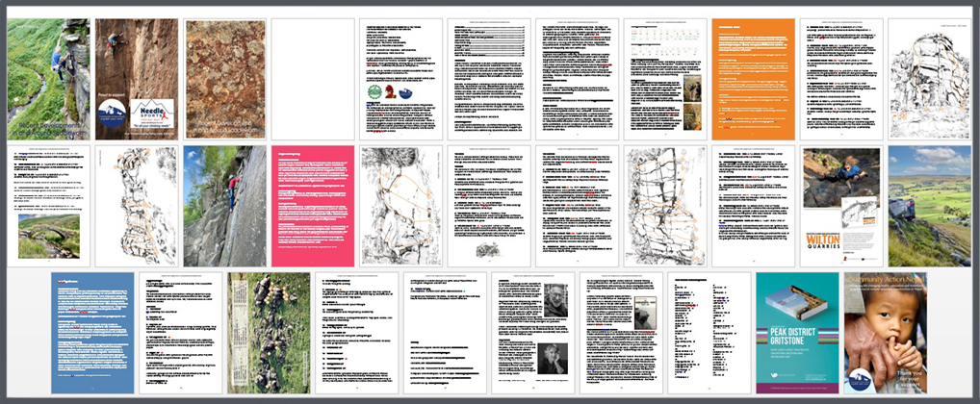Select the page with the calendar grid table

coord(665,80)
